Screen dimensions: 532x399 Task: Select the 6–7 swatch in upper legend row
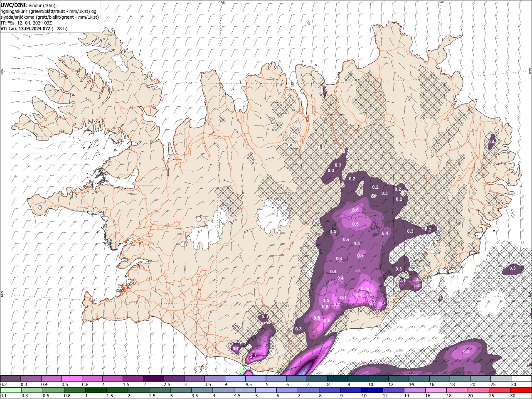coord(296,379)
